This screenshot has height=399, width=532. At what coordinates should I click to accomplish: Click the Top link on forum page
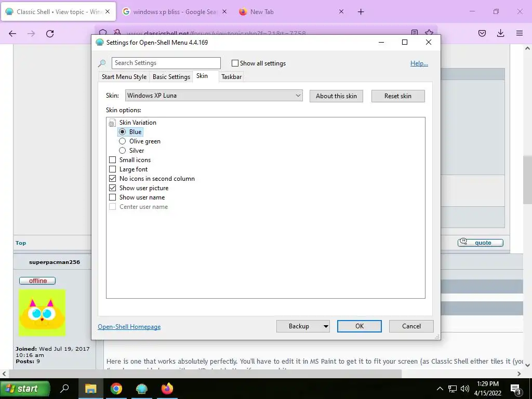click(21, 243)
